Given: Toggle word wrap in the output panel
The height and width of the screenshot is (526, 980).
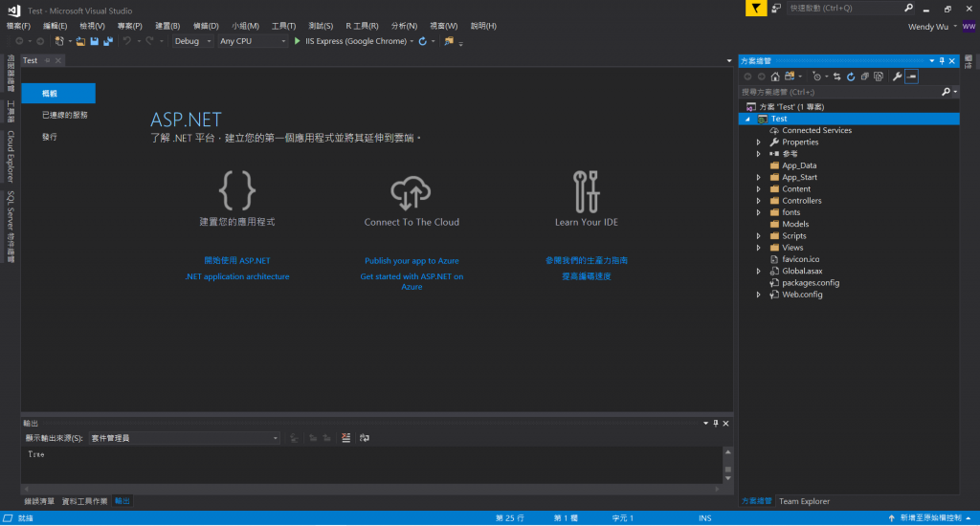Looking at the screenshot, I should (x=365, y=438).
